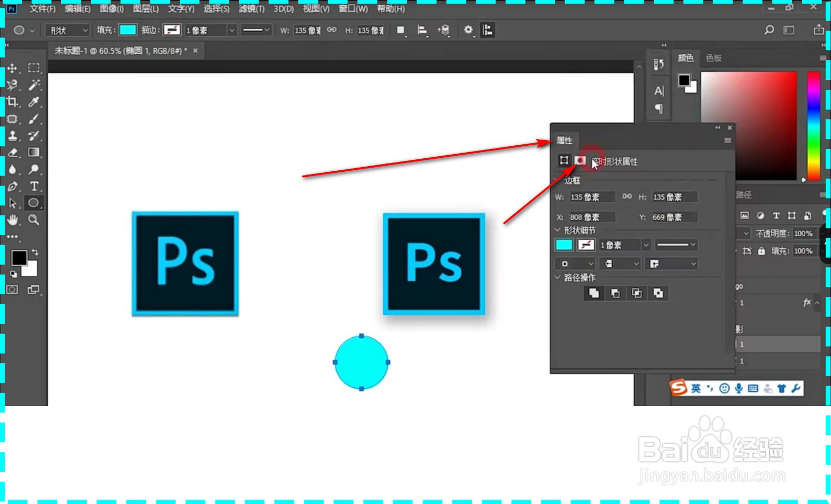Screen dimensions: 831x504
Task: Toggle the pixel layer filter in Layers
Action: coord(745,215)
